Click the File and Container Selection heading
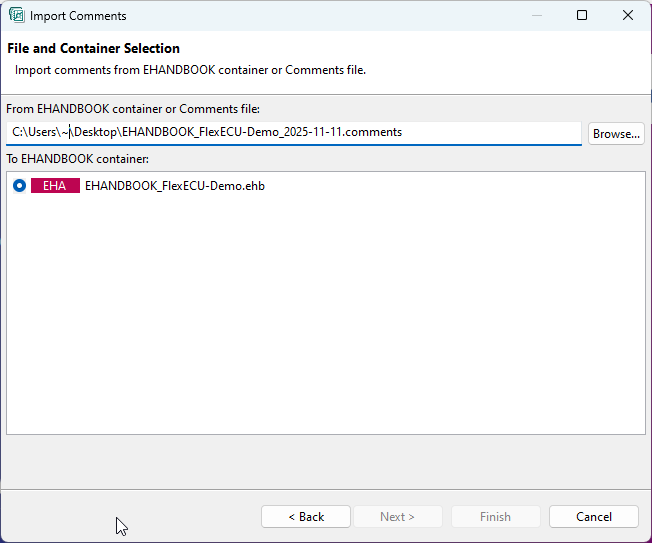This screenshot has width=652, height=543. [93, 48]
